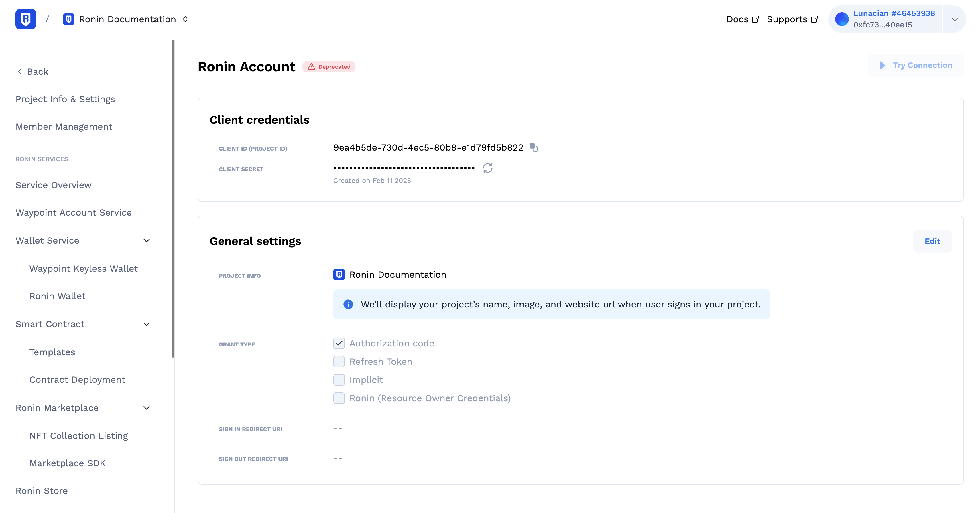
Task: Open Ronin Wallet in sidebar
Action: coord(58,296)
